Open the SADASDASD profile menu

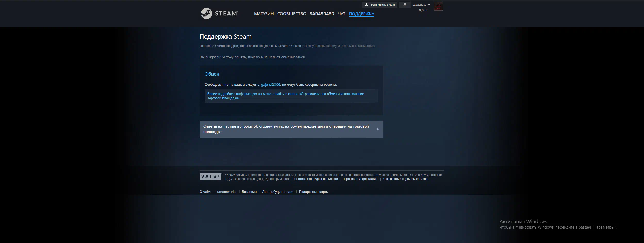(322, 14)
